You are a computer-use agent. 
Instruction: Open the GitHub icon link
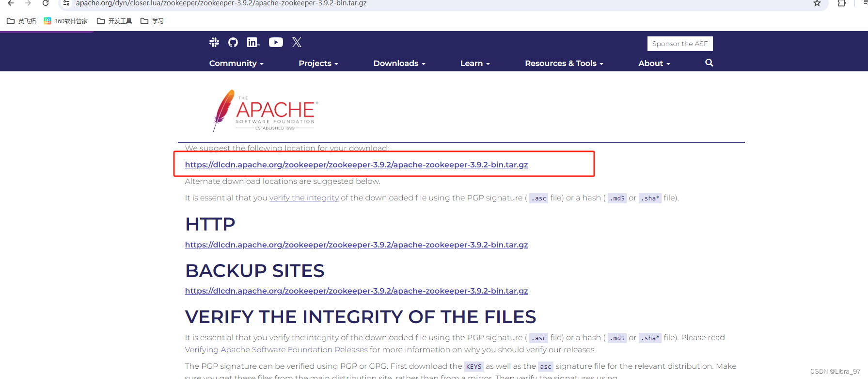coord(233,43)
